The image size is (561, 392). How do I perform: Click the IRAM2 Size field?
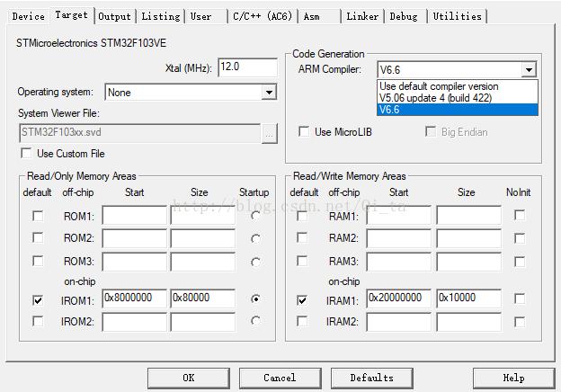[468, 322]
